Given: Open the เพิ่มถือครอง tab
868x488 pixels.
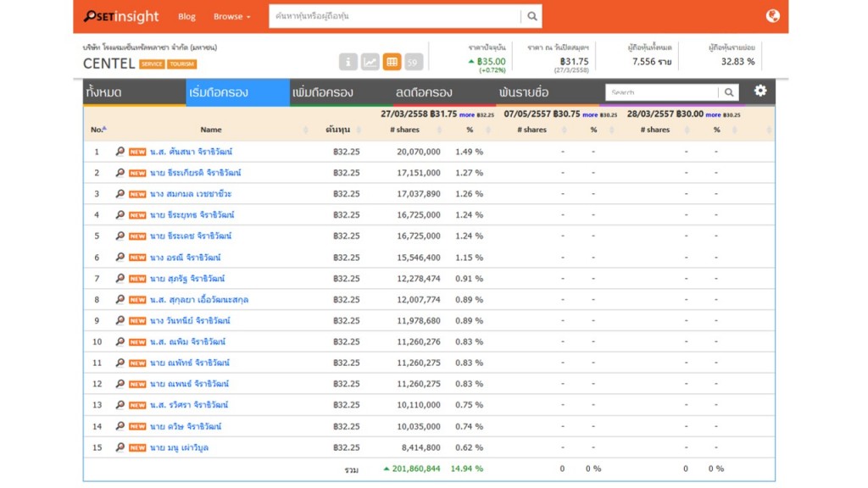Looking at the screenshot, I should [x=341, y=92].
